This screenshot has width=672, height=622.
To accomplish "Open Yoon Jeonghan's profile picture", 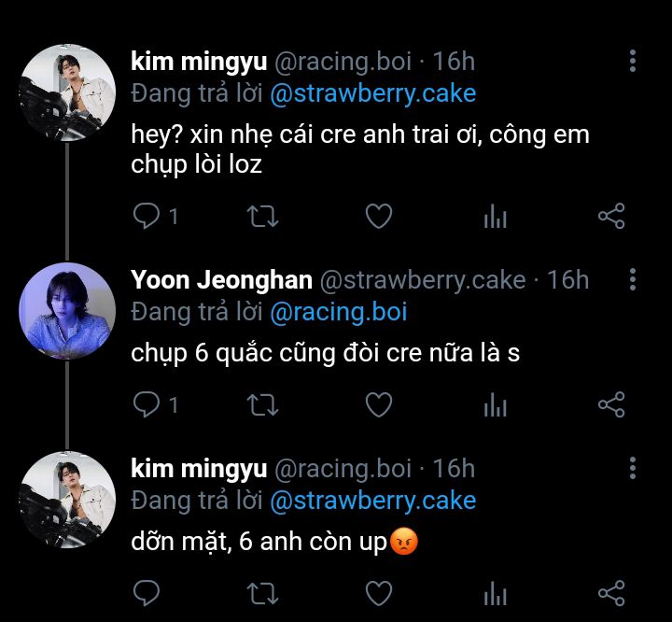I will (67, 310).
